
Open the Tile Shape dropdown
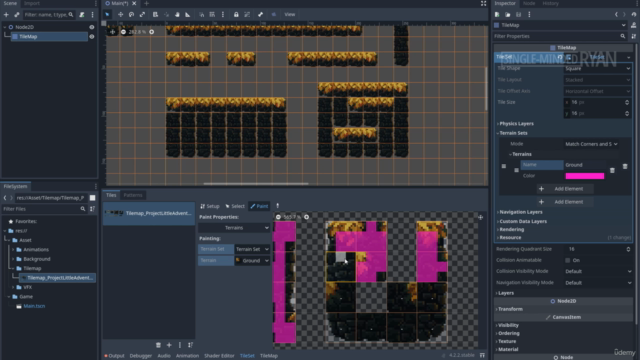[598, 69]
